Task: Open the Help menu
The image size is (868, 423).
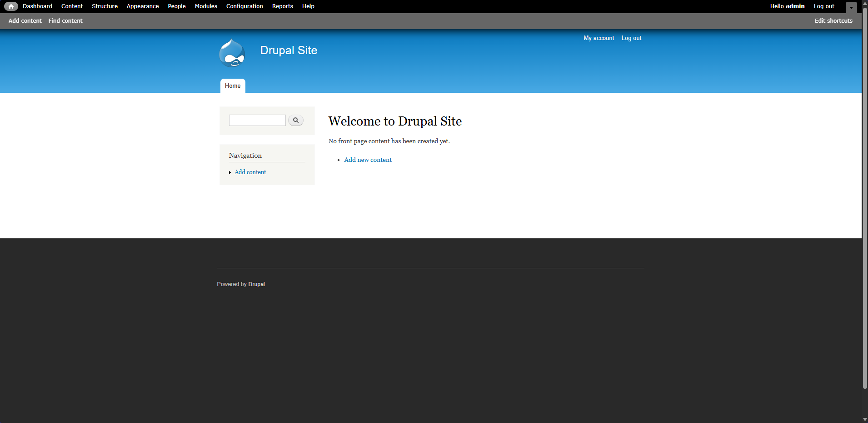Action: 308,6
